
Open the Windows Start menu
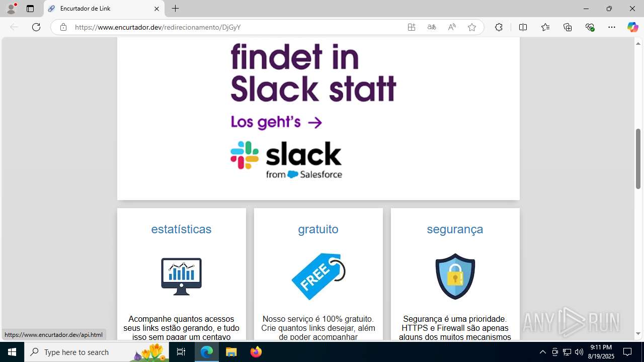[x=12, y=352]
